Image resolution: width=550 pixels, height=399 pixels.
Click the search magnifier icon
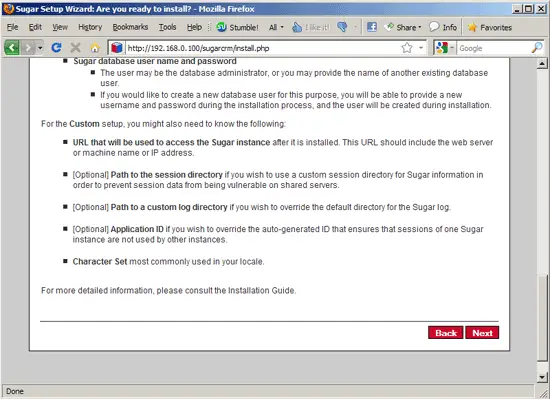tap(537, 48)
